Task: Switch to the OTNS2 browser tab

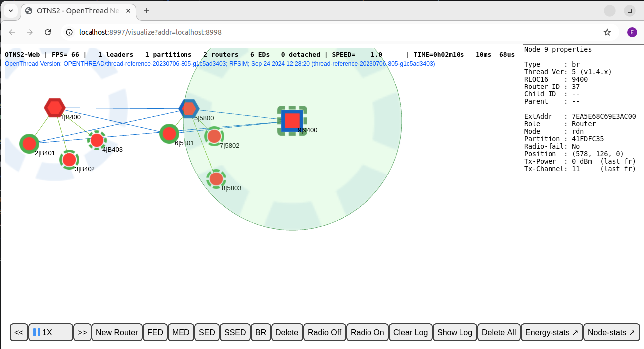Action: (77, 10)
